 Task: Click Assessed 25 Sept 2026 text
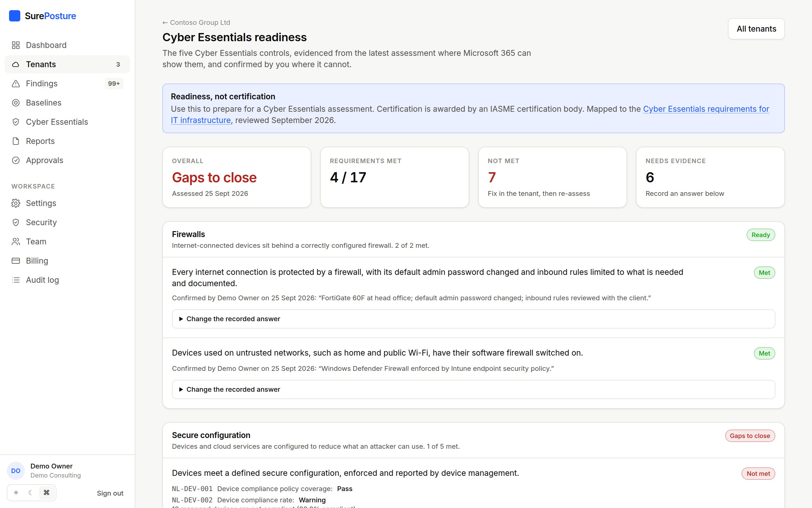tap(210, 194)
